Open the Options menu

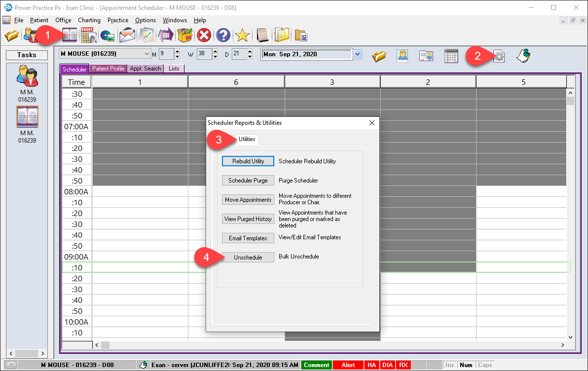click(x=146, y=20)
